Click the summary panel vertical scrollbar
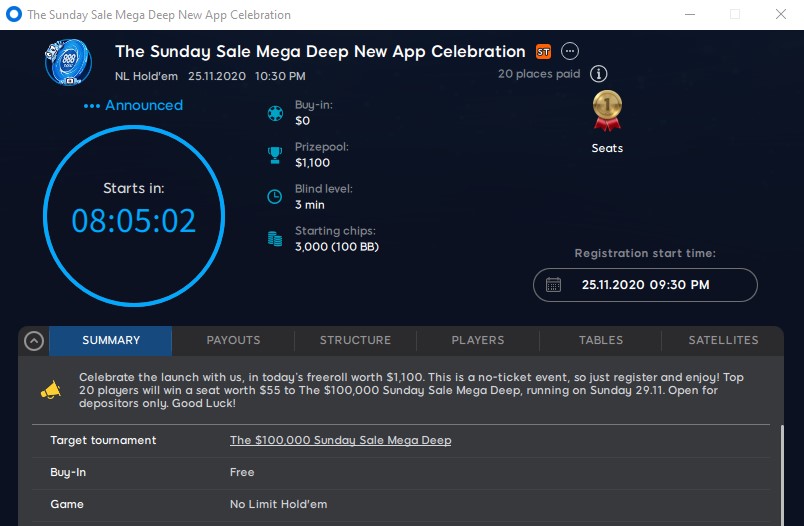 pyautogui.click(x=783, y=470)
